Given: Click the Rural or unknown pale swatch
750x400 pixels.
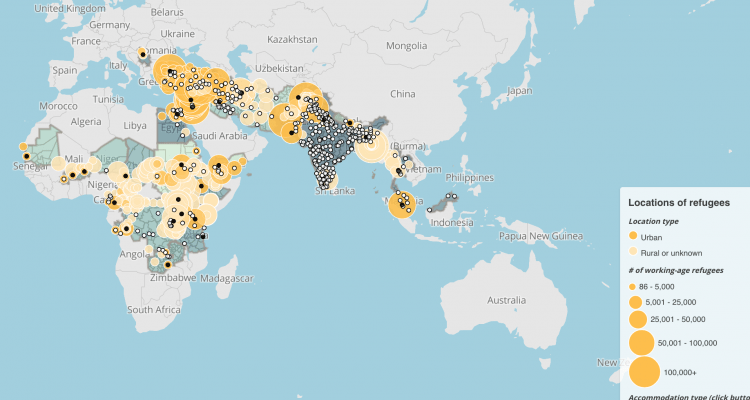Looking at the screenshot, I should coord(633,251).
